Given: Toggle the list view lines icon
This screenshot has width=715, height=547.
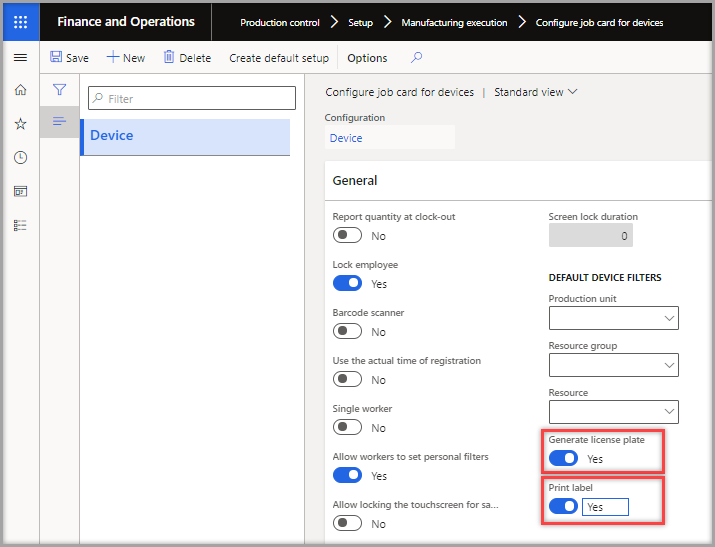Looking at the screenshot, I should click(x=59, y=121).
